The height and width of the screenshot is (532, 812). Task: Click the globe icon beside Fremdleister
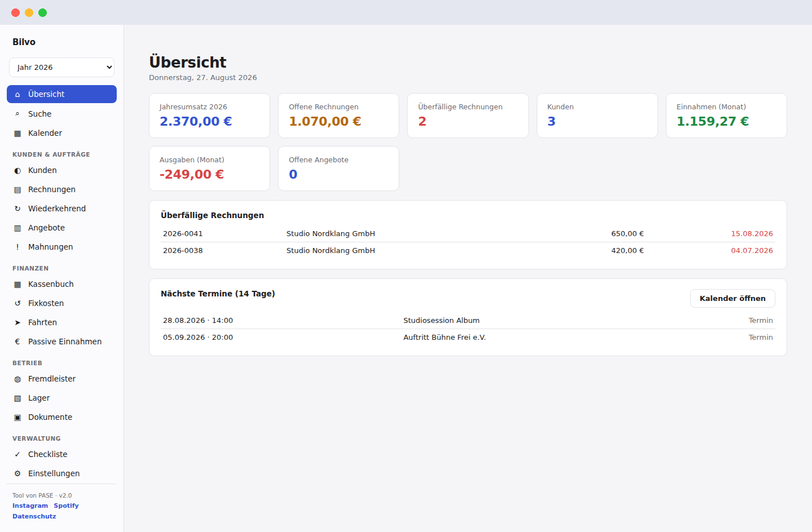tap(17, 379)
